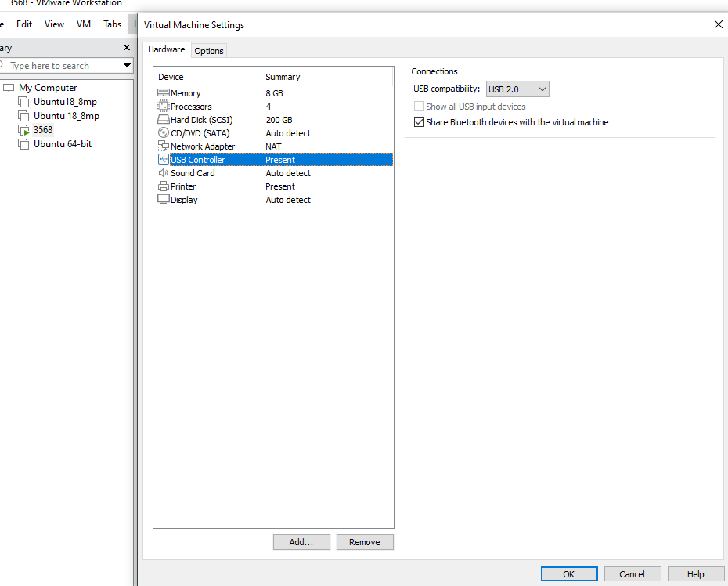The height and width of the screenshot is (586, 728).
Task: Click the My Computer monitor icon
Action: [x=9, y=88]
